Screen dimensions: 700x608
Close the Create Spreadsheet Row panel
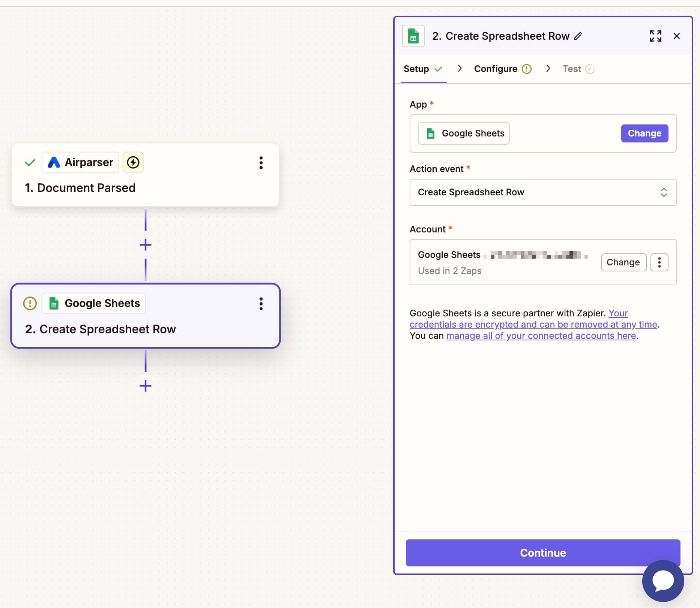[x=676, y=36]
